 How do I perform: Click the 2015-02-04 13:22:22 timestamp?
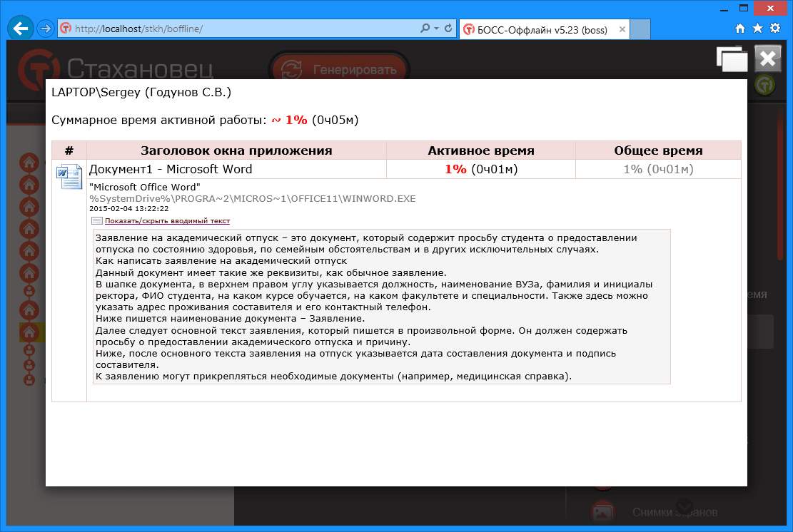129,209
